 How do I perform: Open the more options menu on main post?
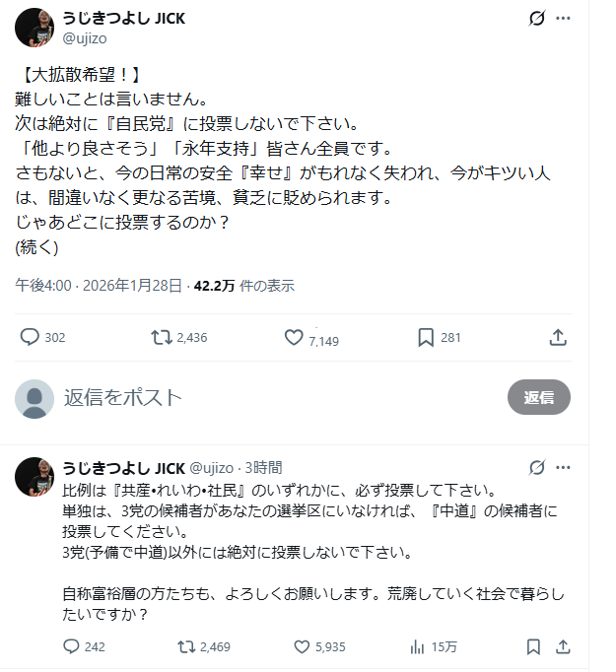[x=563, y=19]
